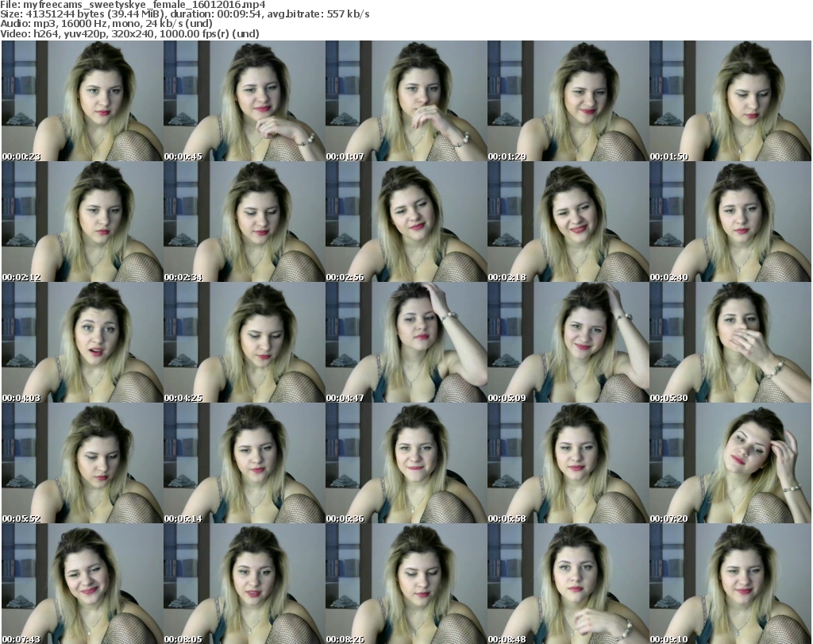
Task: Choose the frame at 00:02:34
Action: pos(245,222)
